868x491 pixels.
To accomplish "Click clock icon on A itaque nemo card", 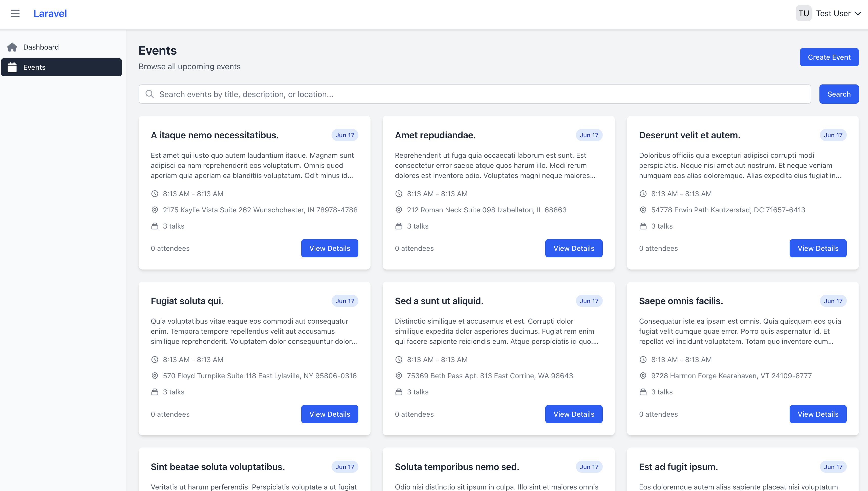I will [155, 194].
